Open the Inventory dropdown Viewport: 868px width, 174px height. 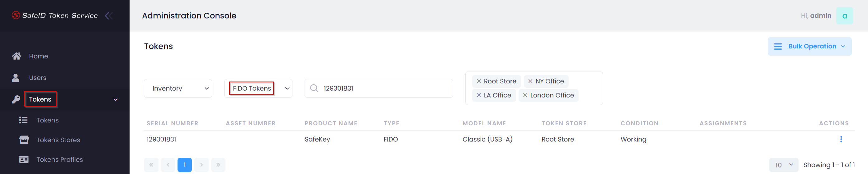178,88
